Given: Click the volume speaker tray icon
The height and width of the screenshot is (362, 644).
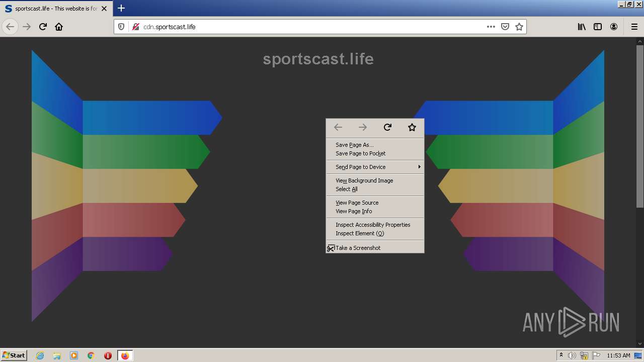Looking at the screenshot, I should pos(572,355).
